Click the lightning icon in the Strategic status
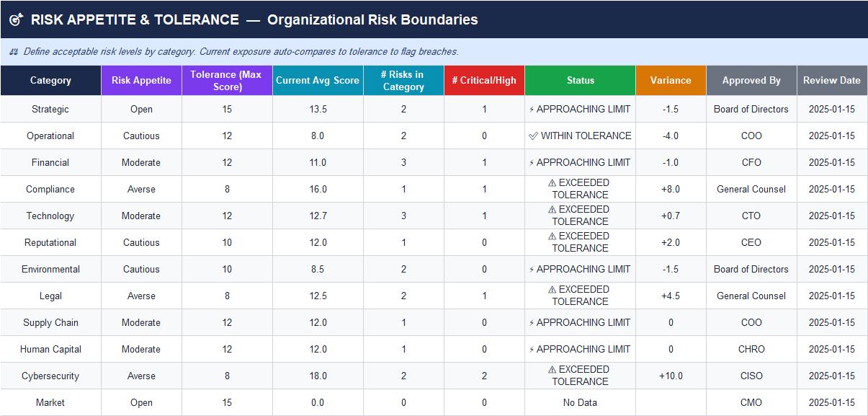The height and width of the screenshot is (416, 868). pos(532,110)
